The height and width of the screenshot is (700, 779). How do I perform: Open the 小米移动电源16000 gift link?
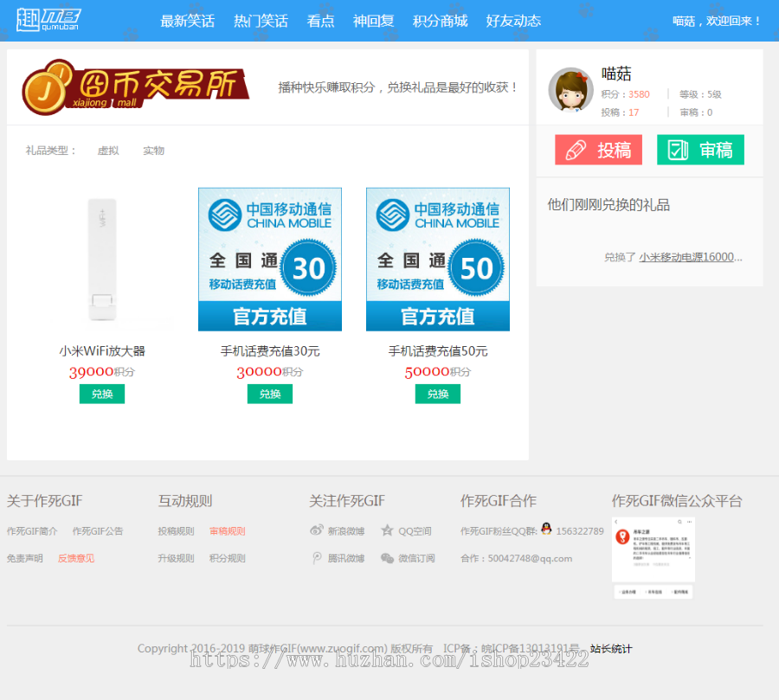[690, 257]
